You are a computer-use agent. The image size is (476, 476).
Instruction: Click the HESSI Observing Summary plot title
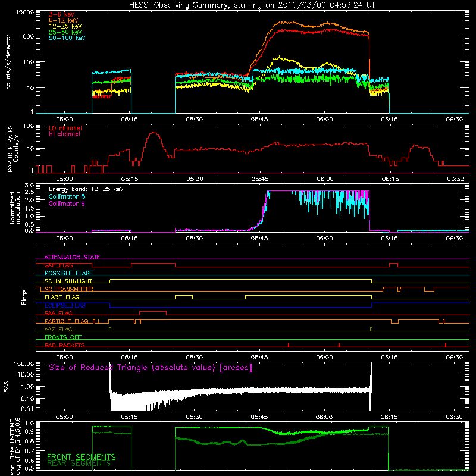pos(252,5)
